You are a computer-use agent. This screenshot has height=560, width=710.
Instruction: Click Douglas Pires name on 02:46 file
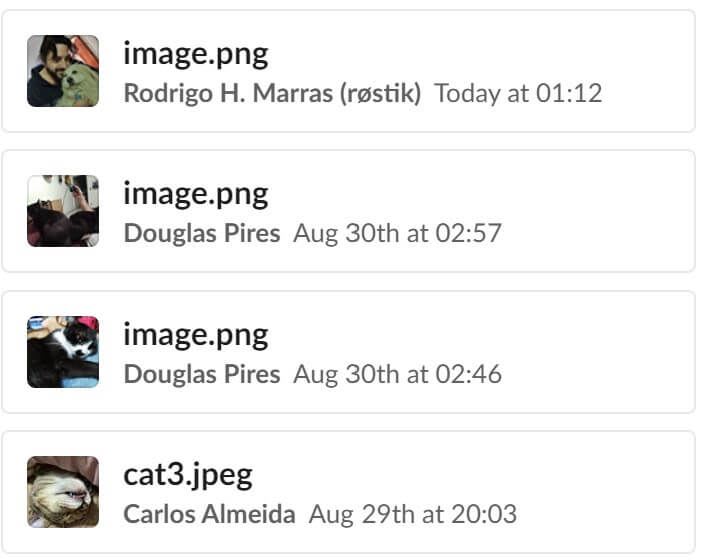(202, 374)
